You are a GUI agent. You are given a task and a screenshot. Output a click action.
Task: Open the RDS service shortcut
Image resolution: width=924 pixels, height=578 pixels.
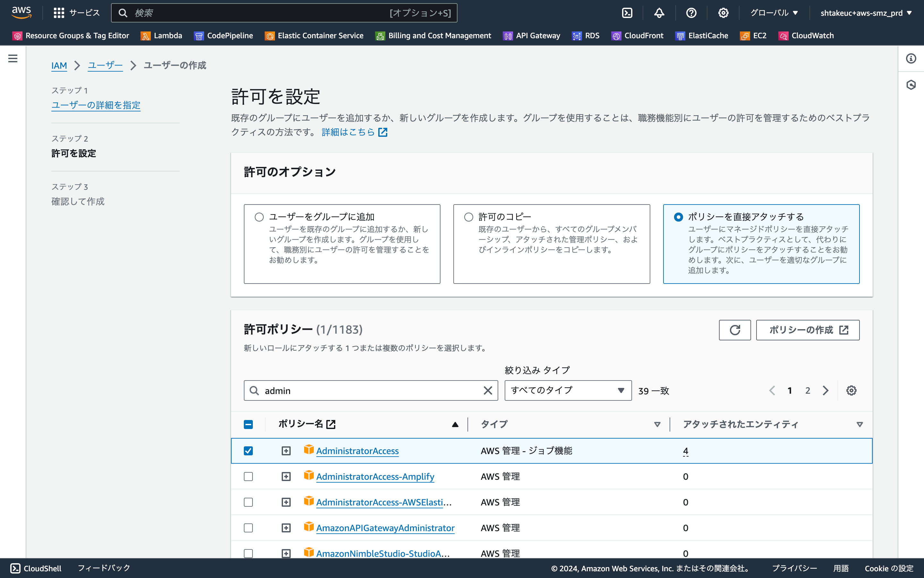coord(586,36)
